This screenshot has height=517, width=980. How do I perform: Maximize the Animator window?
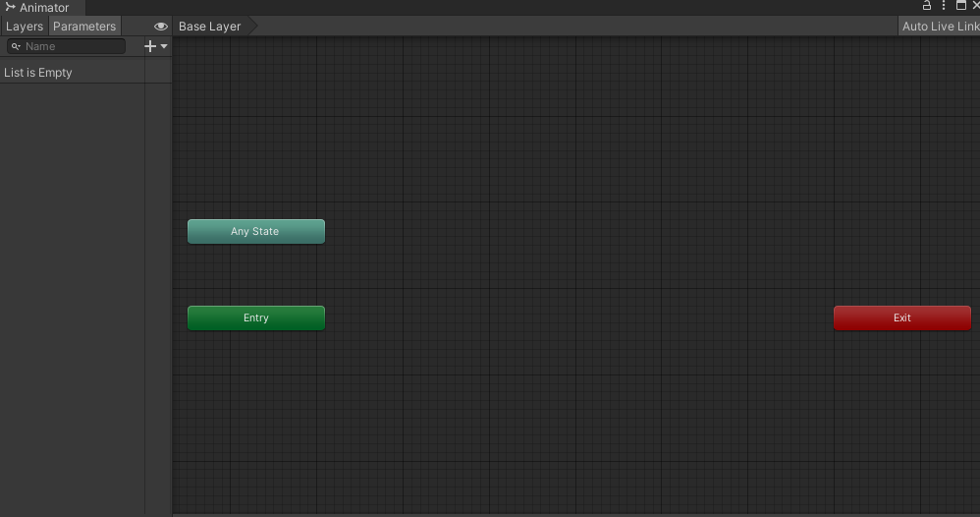[961, 6]
